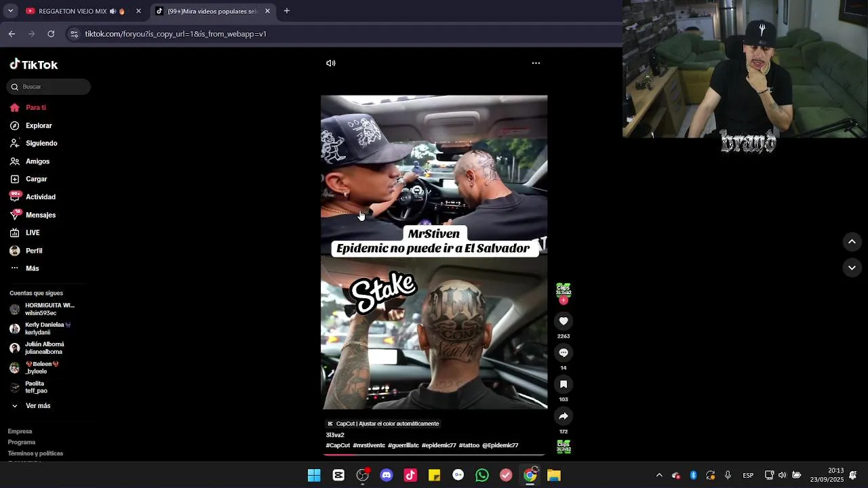Screen dimensions: 868x488
Task: Open the Perfil page
Action: pyautogui.click(x=26, y=251)
